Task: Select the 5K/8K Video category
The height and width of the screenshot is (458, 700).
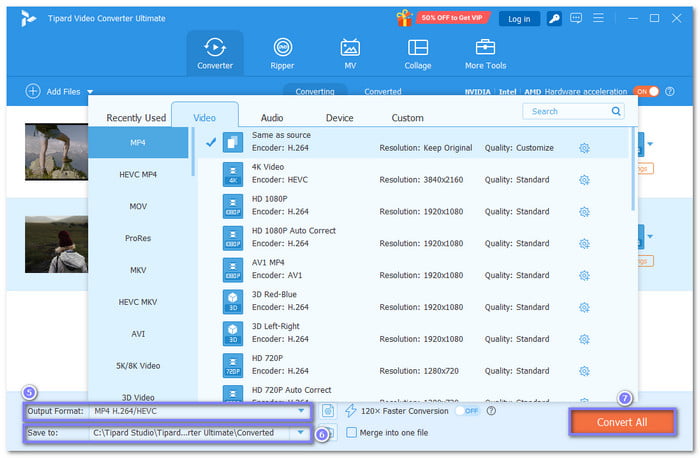Action: (138, 366)
